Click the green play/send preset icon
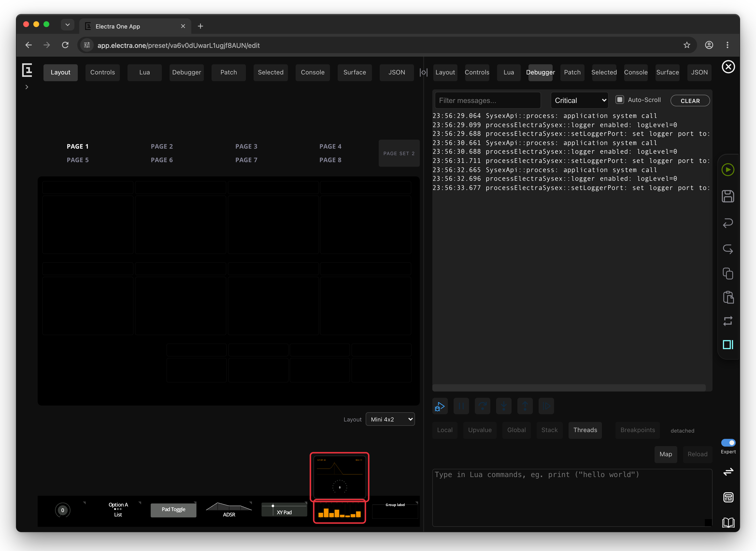Viewport: 756px width, 551px height. coord(728,170)
